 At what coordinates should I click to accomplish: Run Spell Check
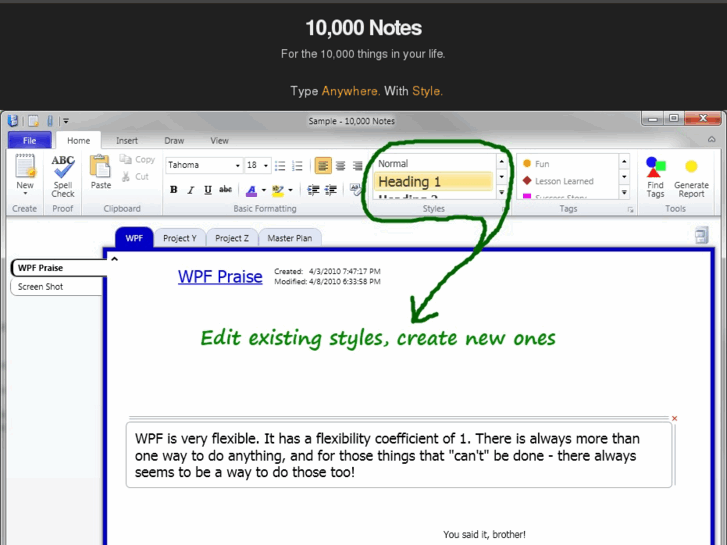point(63,176)
